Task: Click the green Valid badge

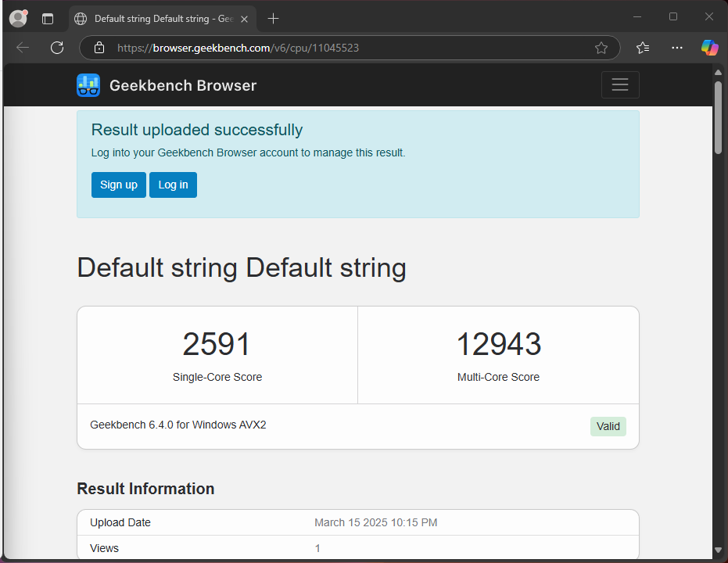Action: coord(608,426)
